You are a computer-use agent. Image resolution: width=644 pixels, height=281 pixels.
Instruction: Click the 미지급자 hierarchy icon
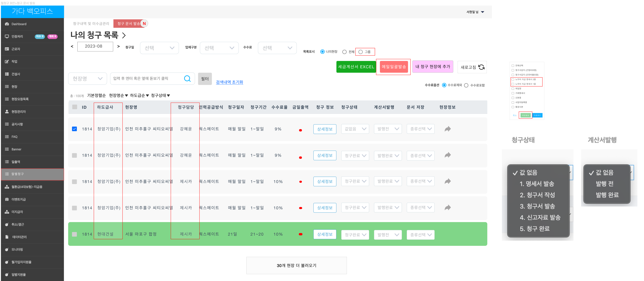click(x=7, y=212)
